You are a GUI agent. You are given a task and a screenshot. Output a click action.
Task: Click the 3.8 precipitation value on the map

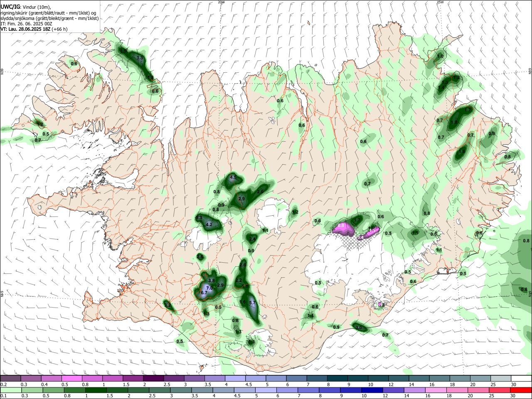point(212,281)
